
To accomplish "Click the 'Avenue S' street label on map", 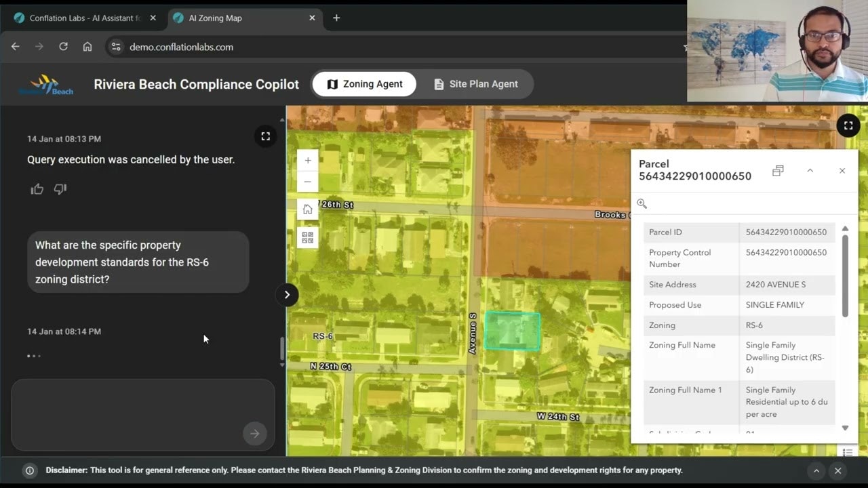I will [x=473, y=333].
